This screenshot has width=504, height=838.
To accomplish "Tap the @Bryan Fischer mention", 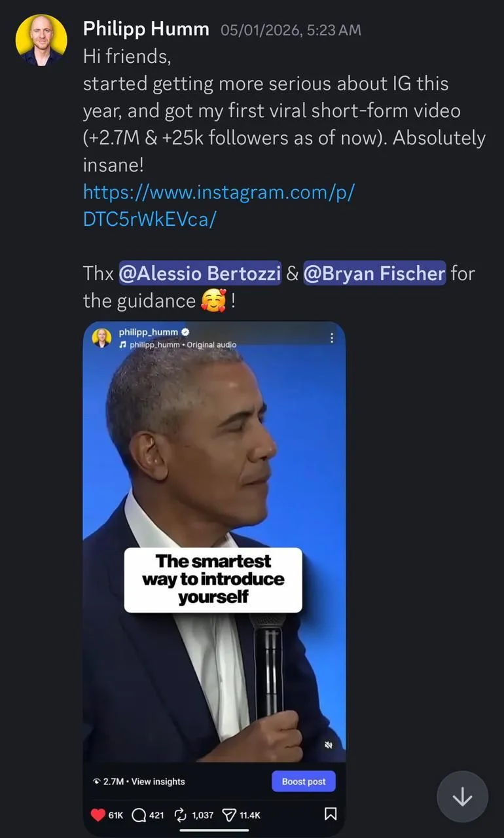I will 374,272.
